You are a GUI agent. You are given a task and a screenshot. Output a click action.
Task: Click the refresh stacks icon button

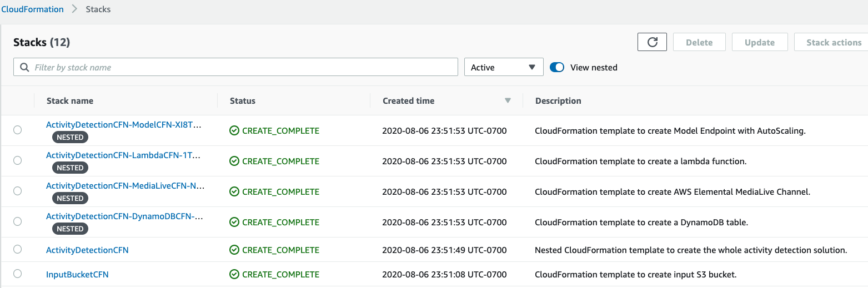tap(652, 42)
